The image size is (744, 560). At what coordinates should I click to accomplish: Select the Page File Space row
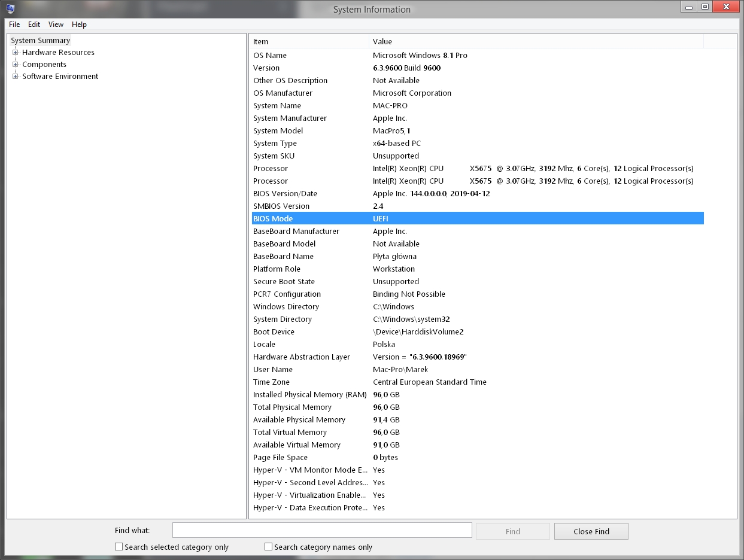pos(478,458)
